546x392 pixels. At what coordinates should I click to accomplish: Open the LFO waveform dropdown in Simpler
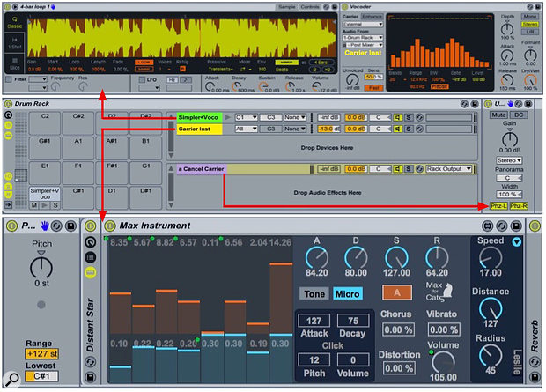point(149,88)
